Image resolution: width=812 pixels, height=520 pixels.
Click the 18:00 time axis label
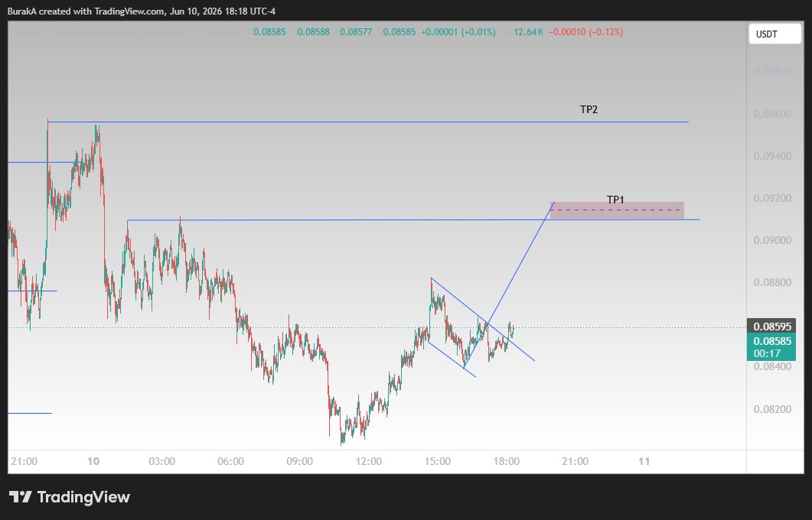point(507,461)
